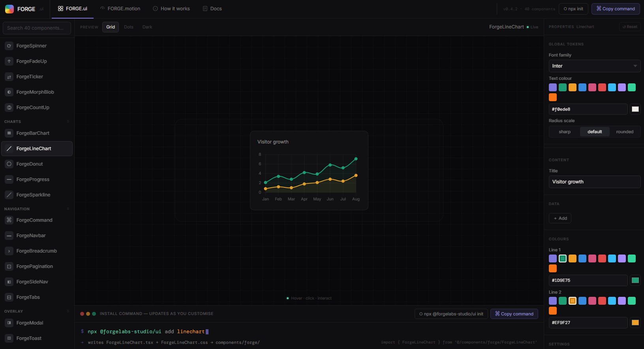Pick the first purple Text colour swatch
Image resolution: width=644 pixels, height=349 pixels.
pyautogui.click(x=553, y=87)
